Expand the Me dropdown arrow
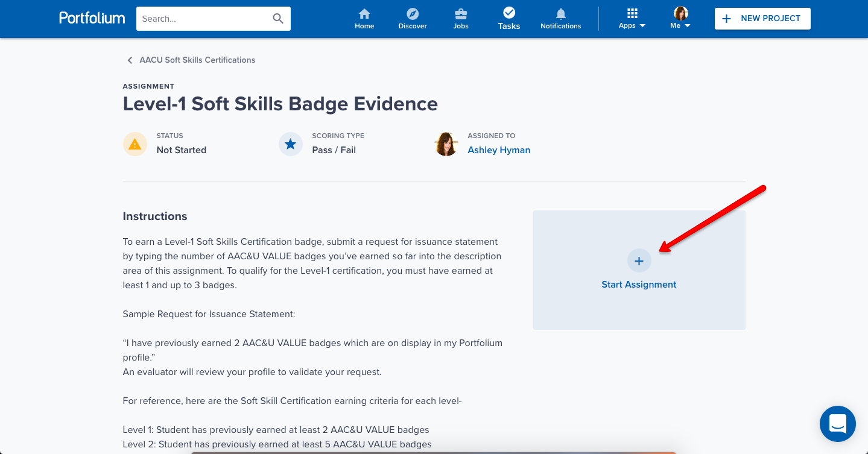This screenshot has height=454, width=868. pyautogui.click(x=687, y=26)
